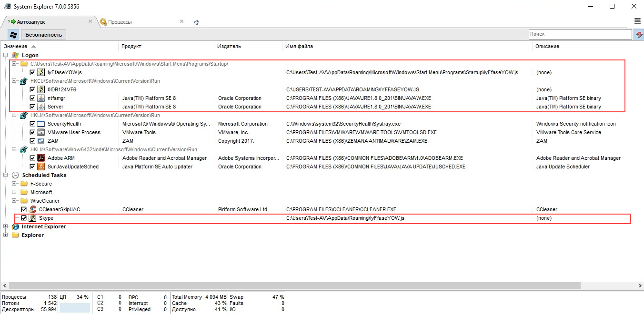Click the Поиск search field

pos(580,34)
